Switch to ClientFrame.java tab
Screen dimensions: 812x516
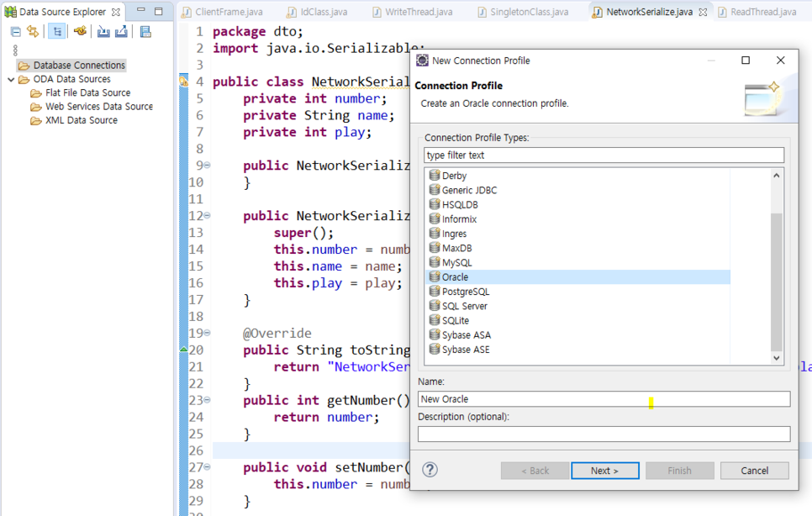[223, 12]
